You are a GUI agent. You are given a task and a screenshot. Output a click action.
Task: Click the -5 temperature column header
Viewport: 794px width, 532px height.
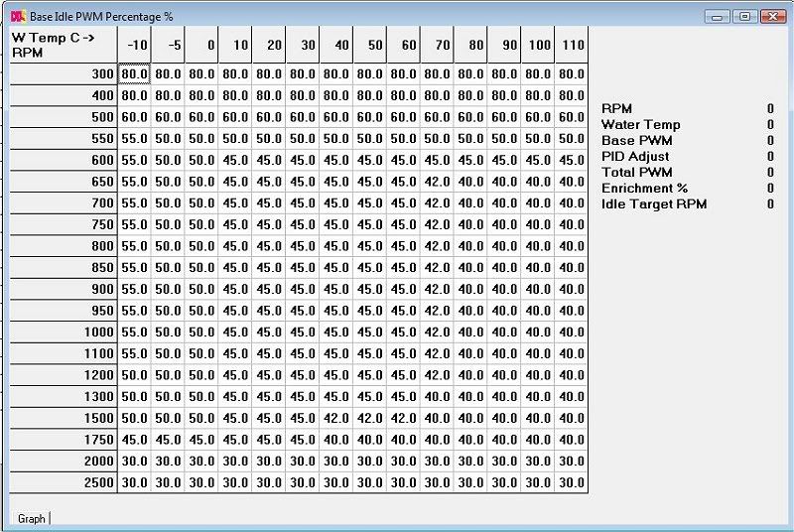(168, 46)
